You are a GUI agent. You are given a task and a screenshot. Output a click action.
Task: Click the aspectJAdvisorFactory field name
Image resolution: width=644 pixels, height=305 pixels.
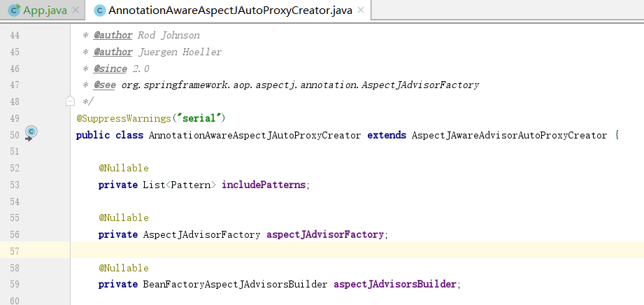(325, 235)
